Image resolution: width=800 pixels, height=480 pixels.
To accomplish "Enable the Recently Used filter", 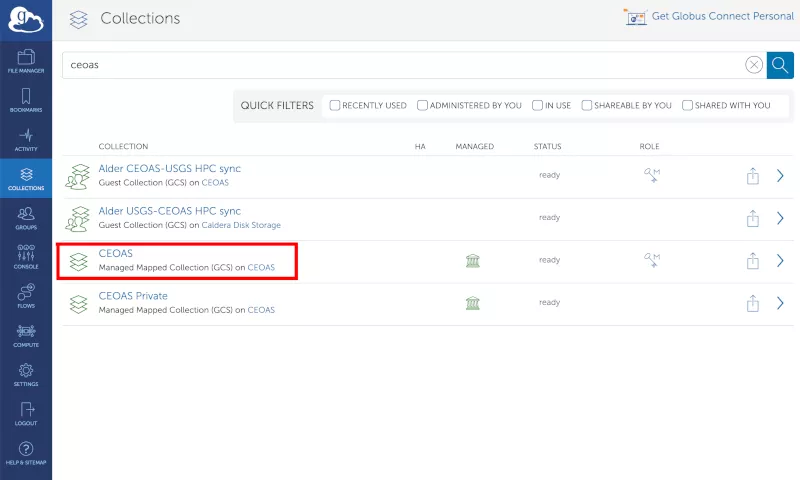I will [335, 105].
